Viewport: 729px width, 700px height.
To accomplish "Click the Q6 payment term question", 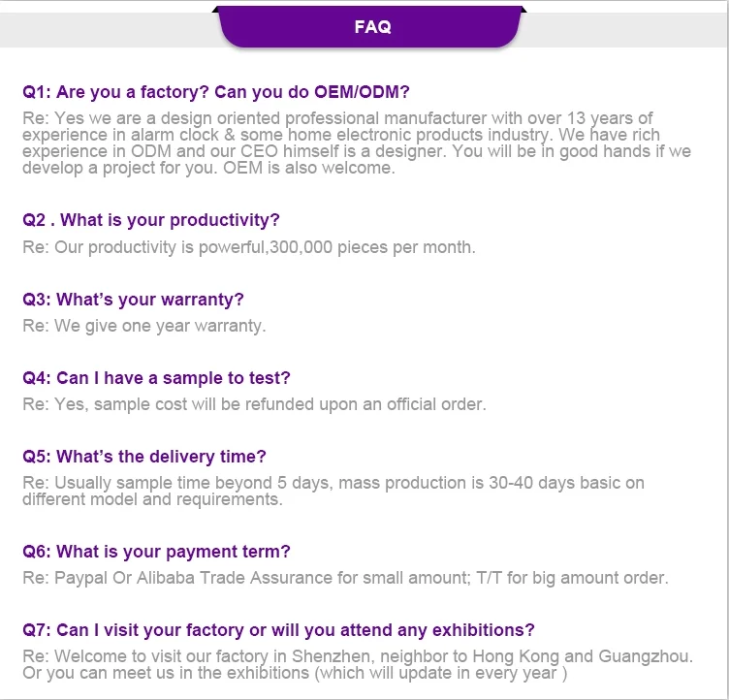I will coord(156,552).
